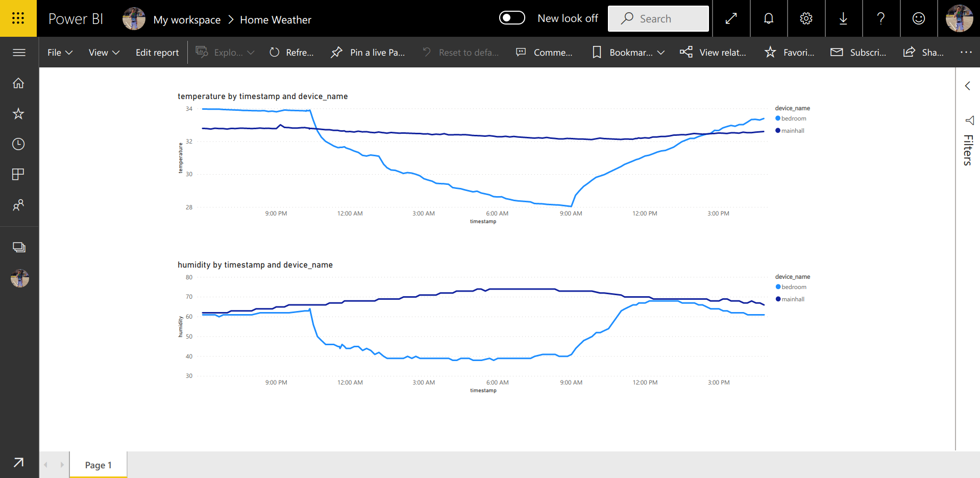The image size is (980, 478).
Task: Toggle the New look switch
Action: 512,18
